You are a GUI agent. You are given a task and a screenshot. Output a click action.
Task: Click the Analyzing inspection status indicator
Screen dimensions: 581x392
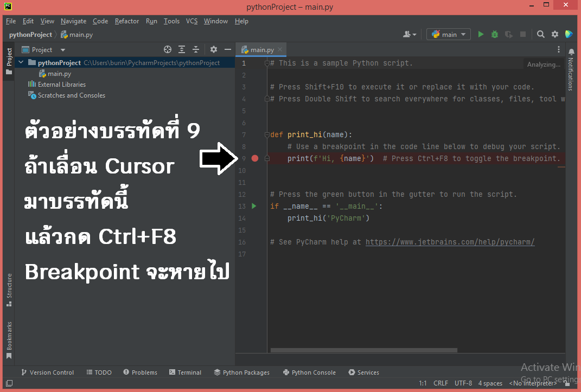click(544, 65)
